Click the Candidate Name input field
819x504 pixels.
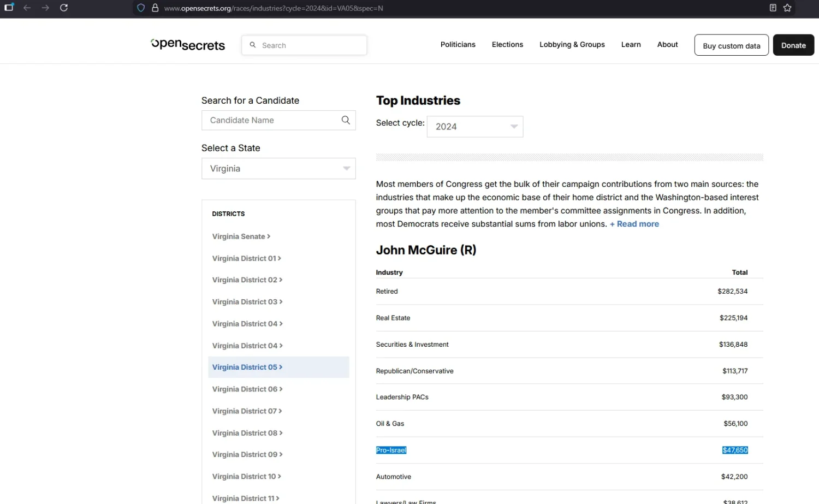[278, 120]
